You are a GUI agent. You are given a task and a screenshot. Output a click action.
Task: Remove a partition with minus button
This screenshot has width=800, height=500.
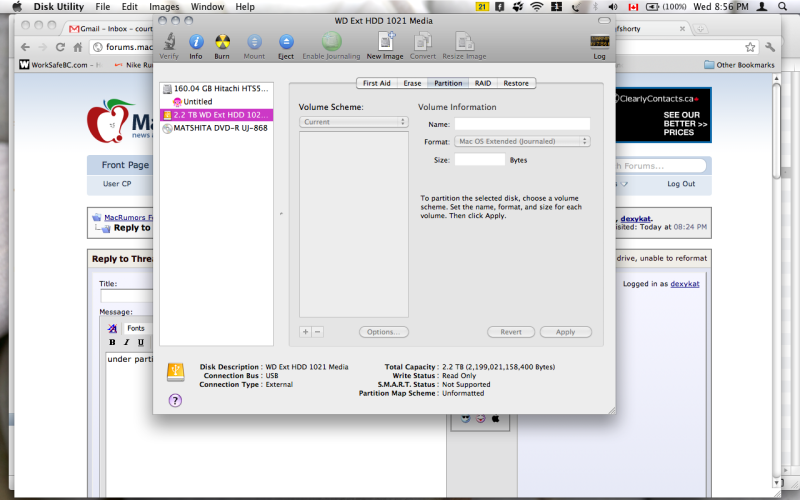pyautogui.click(x=317, y=332)
